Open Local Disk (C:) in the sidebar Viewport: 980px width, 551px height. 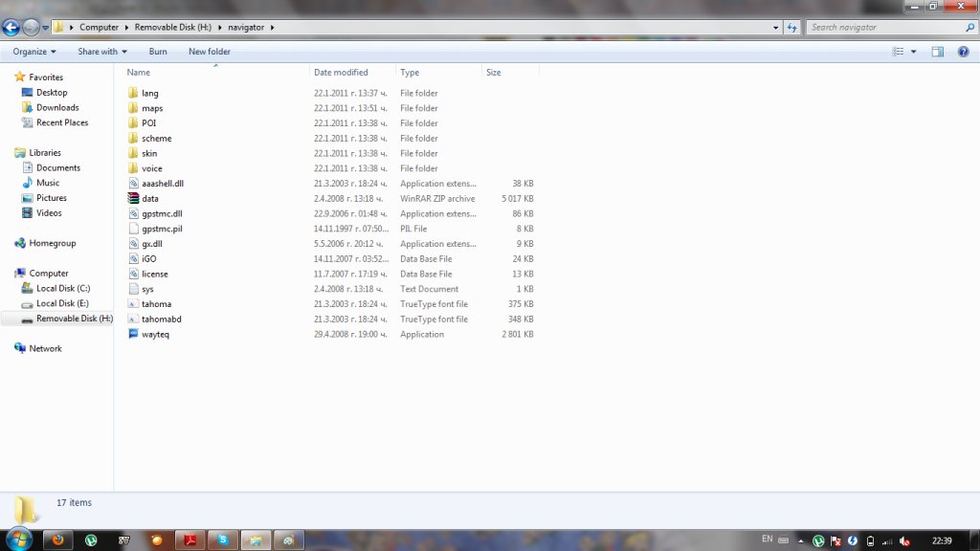63,288
